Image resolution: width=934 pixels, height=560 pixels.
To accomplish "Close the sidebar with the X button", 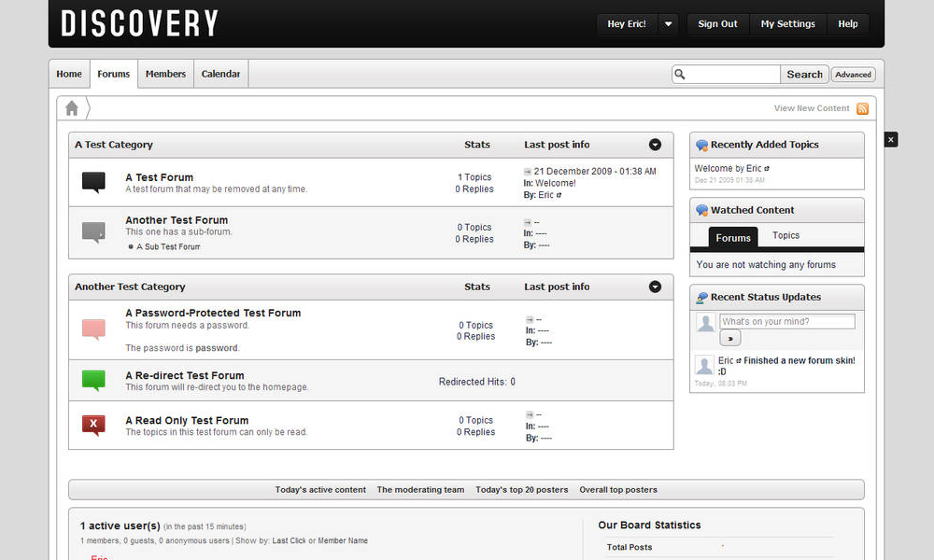I will (891, 139).
